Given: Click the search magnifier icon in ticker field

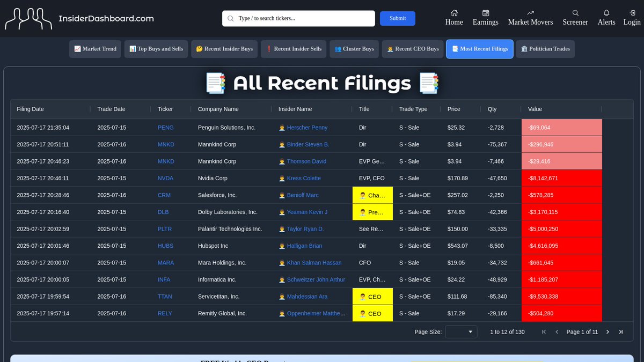Looking at the screenshot, I should point(231,18).
